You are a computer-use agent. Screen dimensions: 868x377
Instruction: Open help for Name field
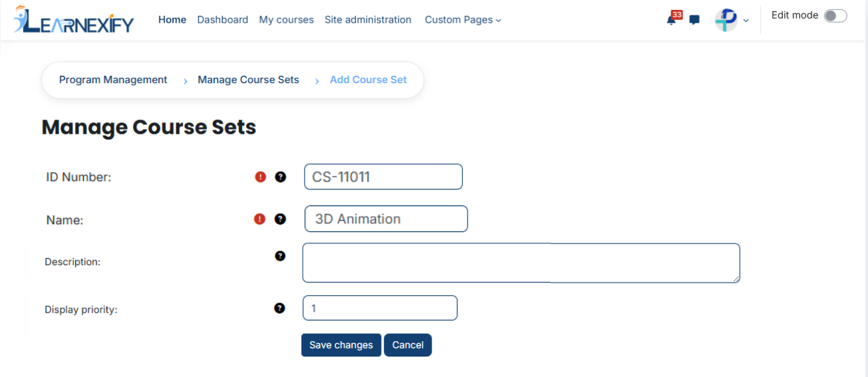pyautogui.click(x=281, y=219)
